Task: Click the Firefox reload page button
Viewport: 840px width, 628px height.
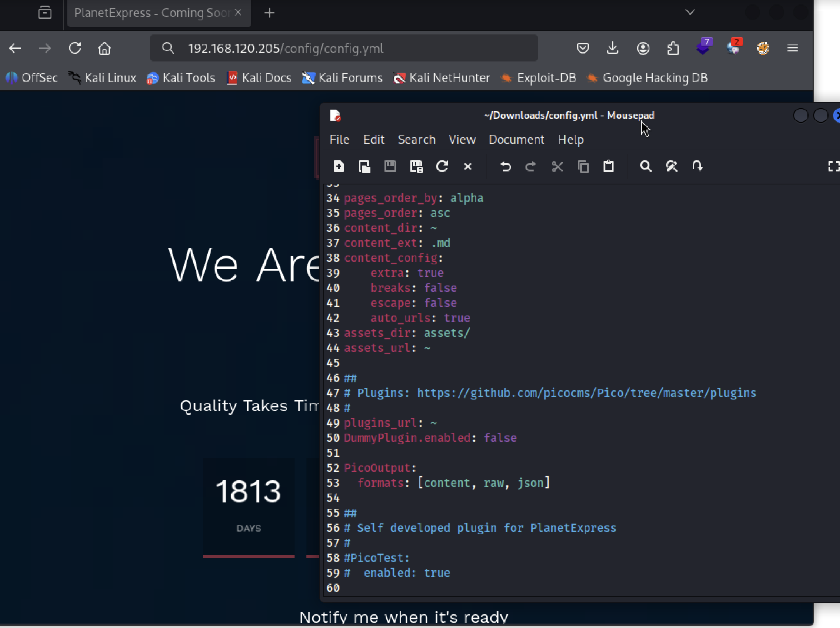Action: [x=75, y=48]
